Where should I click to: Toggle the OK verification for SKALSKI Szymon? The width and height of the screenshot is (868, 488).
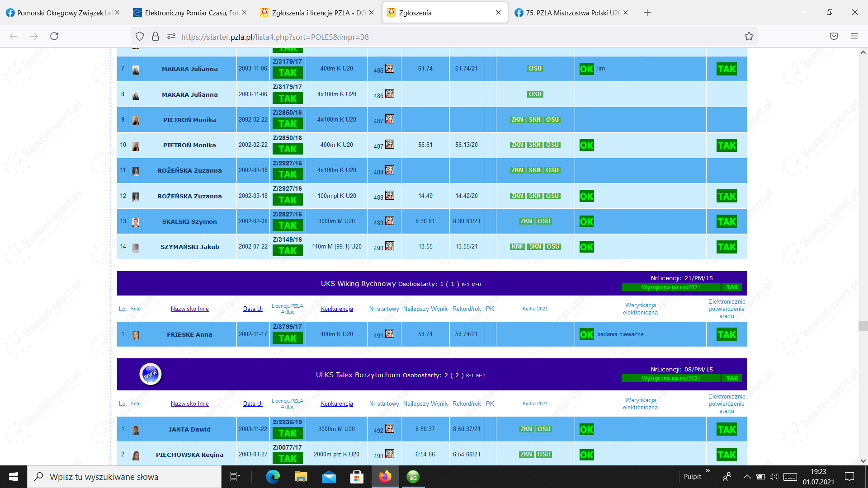[586, 222]
